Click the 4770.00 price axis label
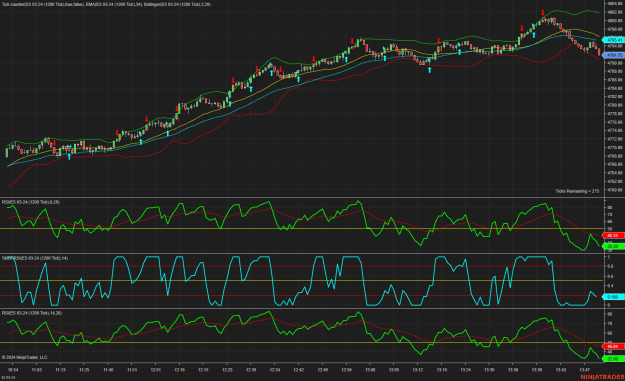This screenshot has width=625, height=381. pos(615,147)
